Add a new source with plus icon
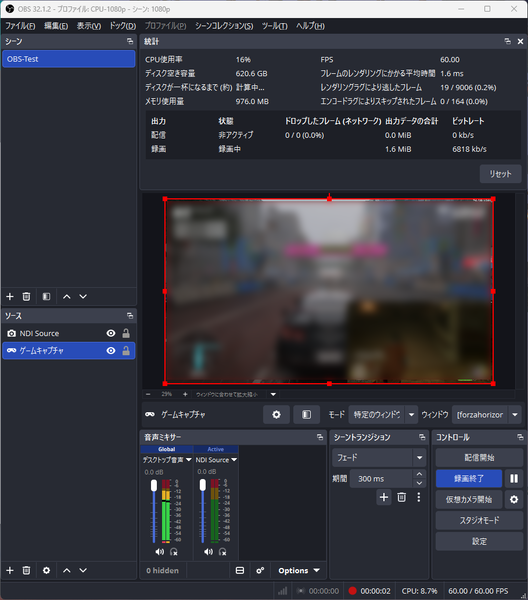528x600 pixels. click(x=10, y=571)
